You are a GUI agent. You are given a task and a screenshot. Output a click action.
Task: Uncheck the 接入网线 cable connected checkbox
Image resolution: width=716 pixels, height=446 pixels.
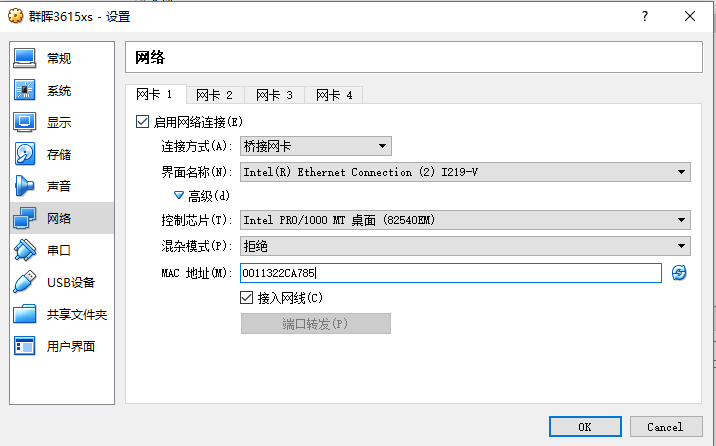[247, 298]
